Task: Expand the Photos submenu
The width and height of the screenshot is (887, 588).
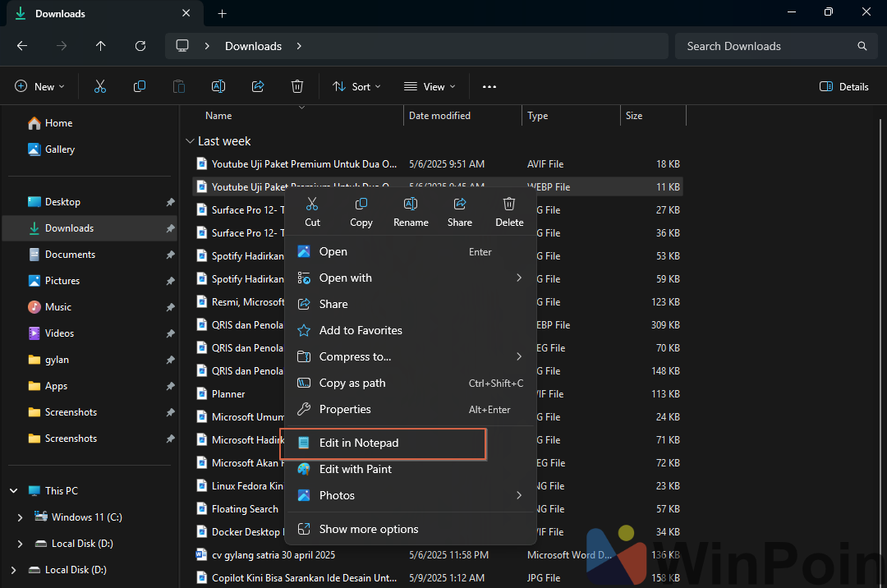Action: 519,495
